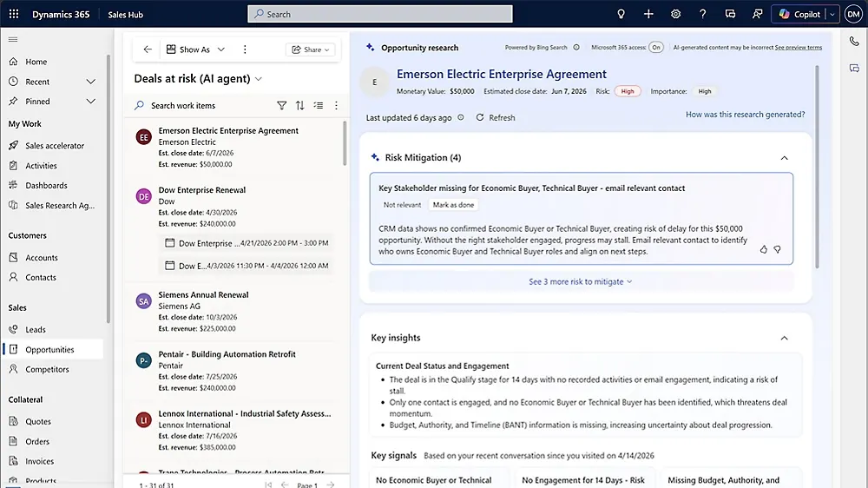Click the Not relevant button
Image resolution: width=868 pixels, height=488 pixels.
click(402, 205)
